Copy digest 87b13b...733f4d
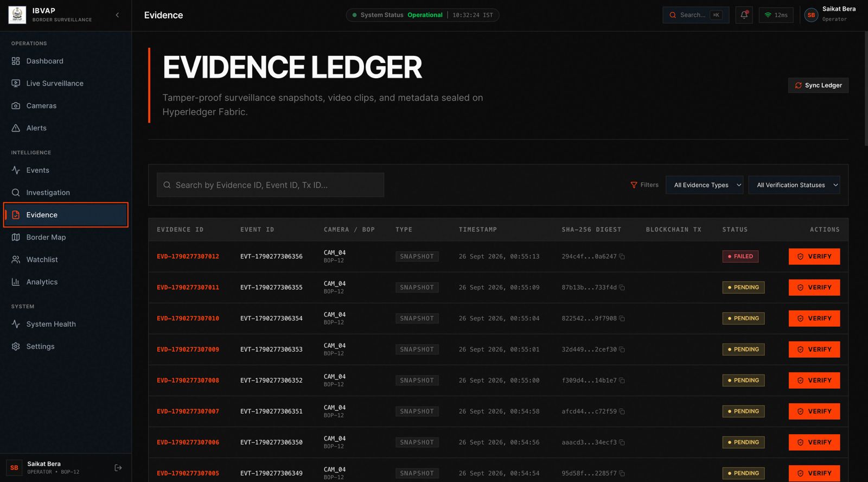This screenshot has width=868, height=482. point(622,288)
